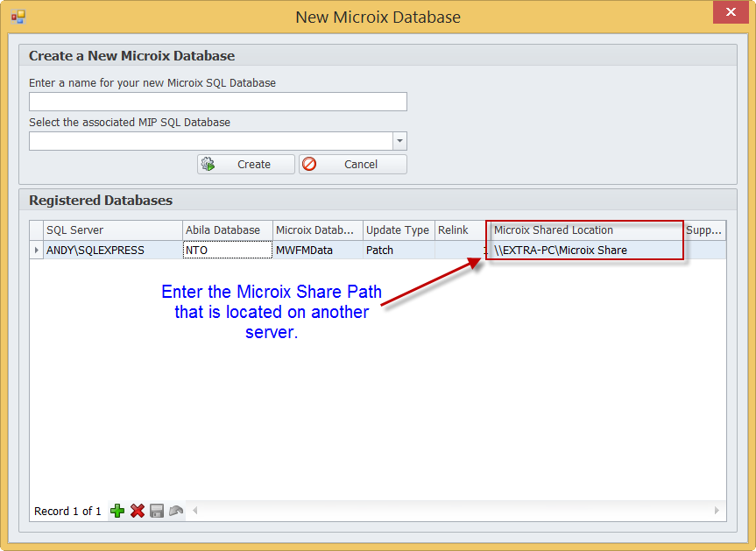
Task: Click the Create button
Action: (245, 165)
